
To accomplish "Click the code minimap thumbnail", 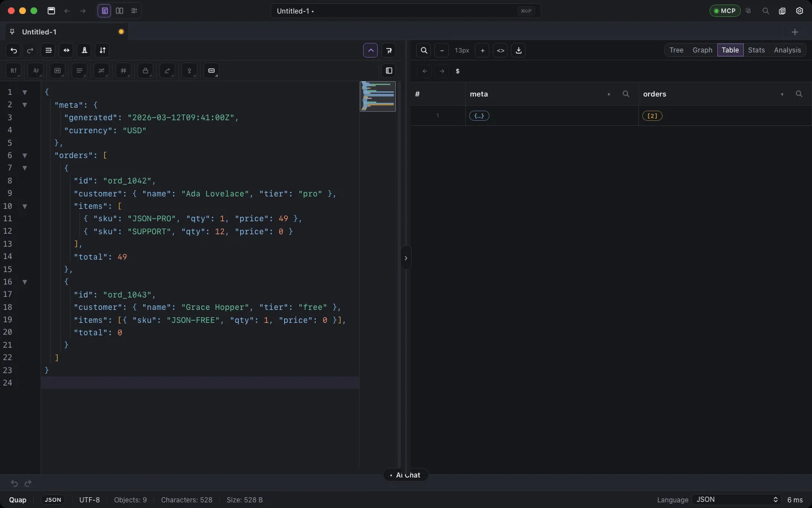I will [x=378, y=97].
